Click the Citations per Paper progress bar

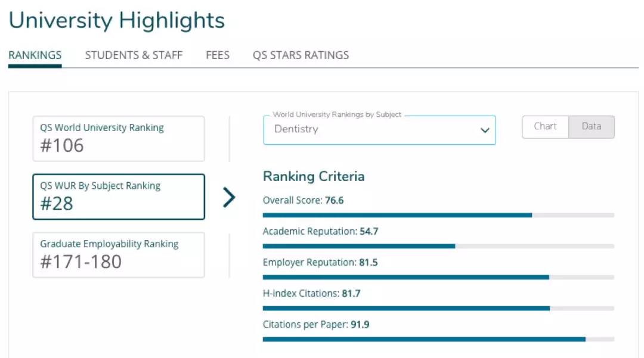tap(438, 339)
